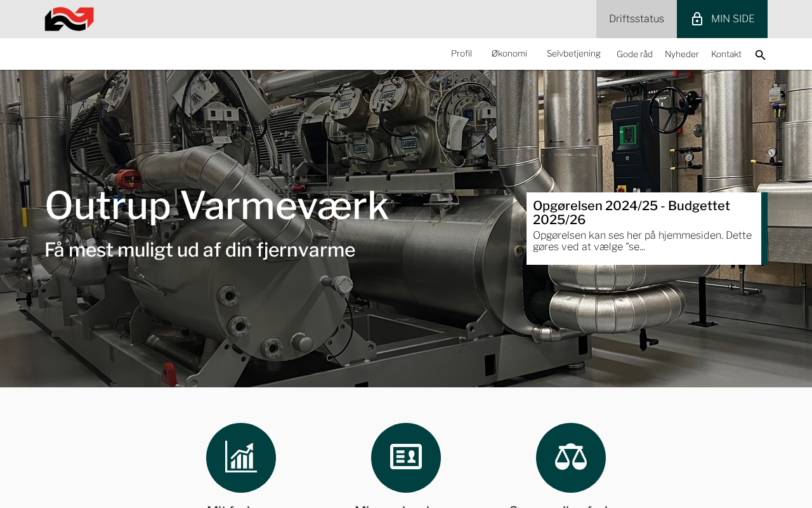This screenshot has width=812, height=508.
Task: Open the Driftsstatus page
Action: 636,19
